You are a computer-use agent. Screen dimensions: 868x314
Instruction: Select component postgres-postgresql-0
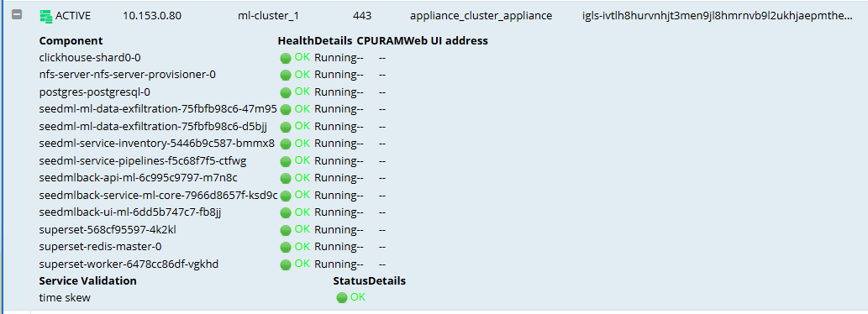(x=95, y=92)
